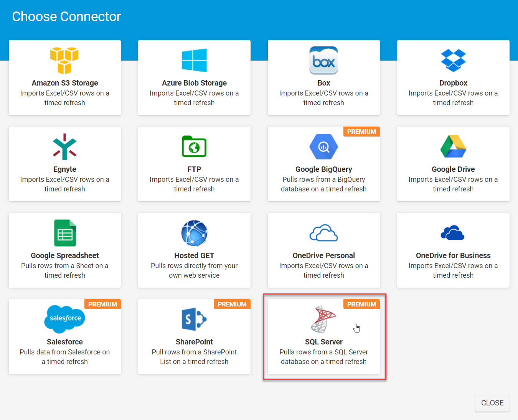
Task: Select the Box logo icon
Action: tap(323, 61)
